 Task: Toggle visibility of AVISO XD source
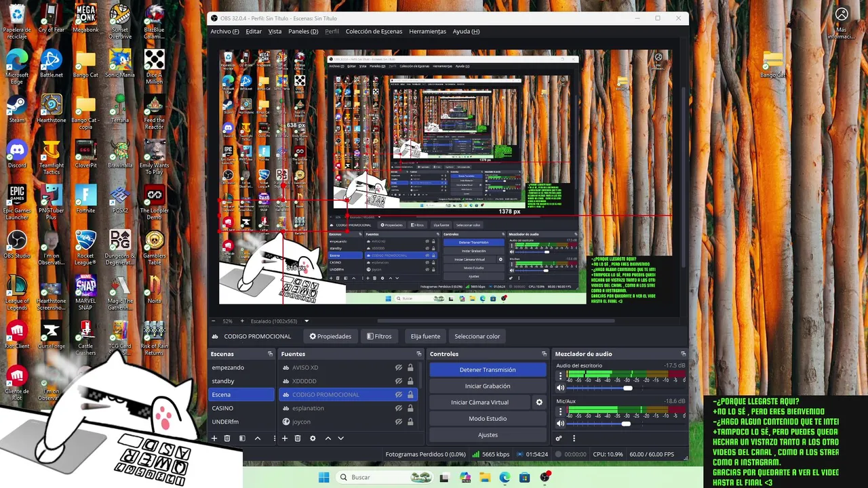point(399,367)
